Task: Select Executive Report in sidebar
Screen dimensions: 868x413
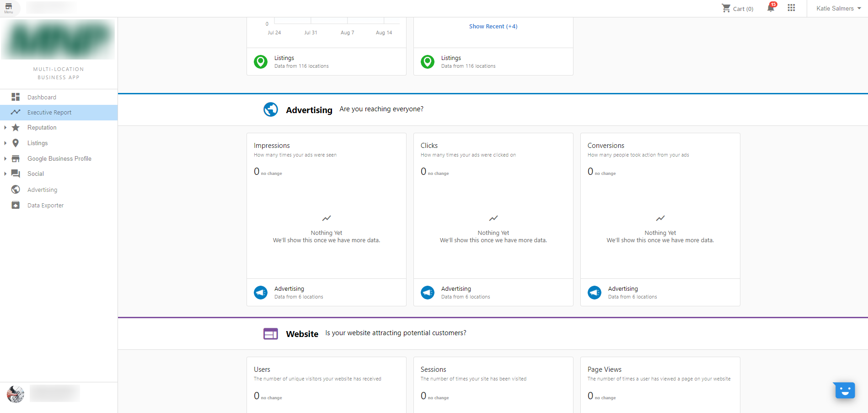Action: (x=49, y=113)
